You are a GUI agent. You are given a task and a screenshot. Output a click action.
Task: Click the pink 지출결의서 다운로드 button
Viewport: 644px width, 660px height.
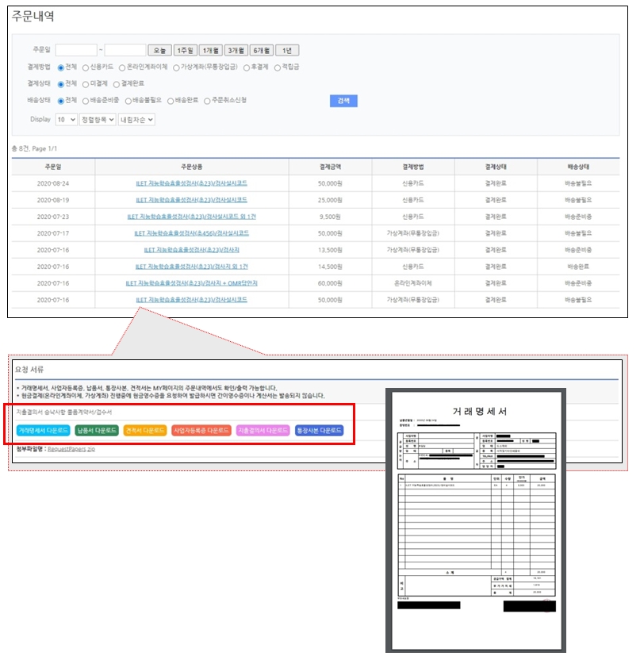(263, 430)
